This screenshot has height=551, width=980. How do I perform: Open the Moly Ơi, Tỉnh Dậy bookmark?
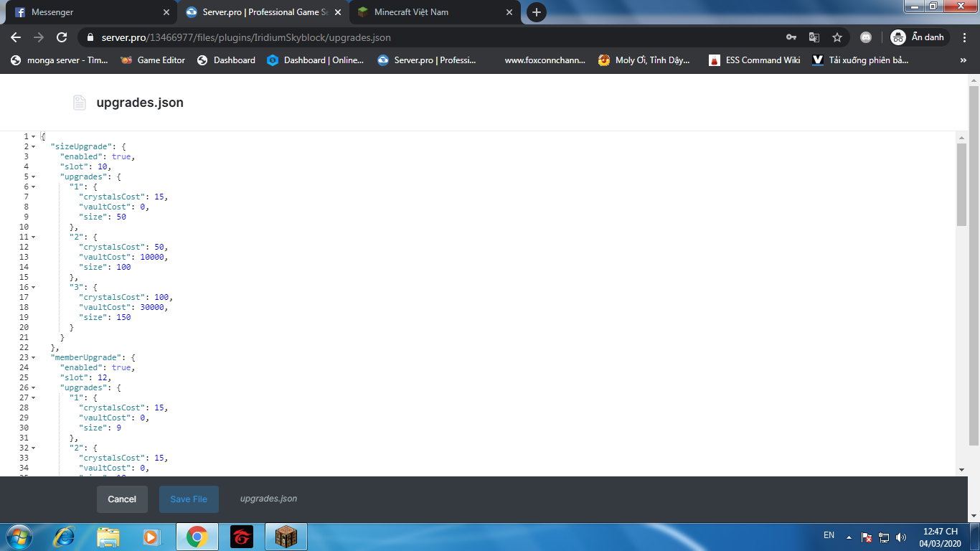pos(644,60)
